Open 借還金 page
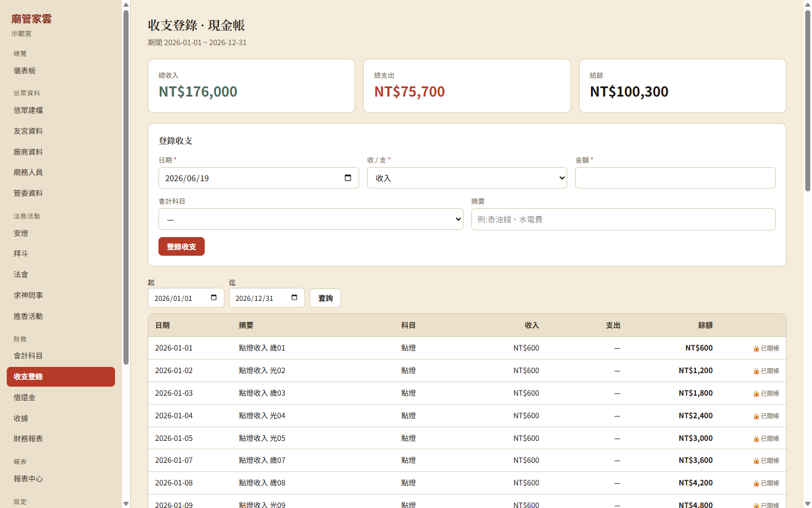 61,397
